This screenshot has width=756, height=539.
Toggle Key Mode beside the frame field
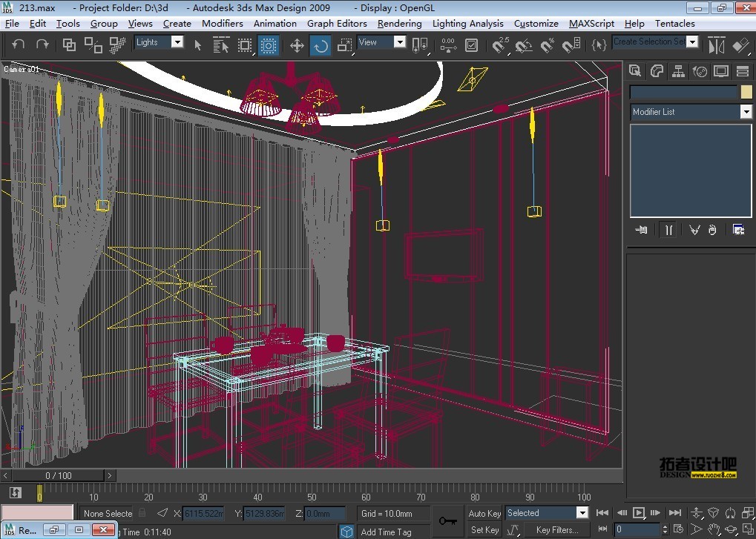tap(602, 529)
